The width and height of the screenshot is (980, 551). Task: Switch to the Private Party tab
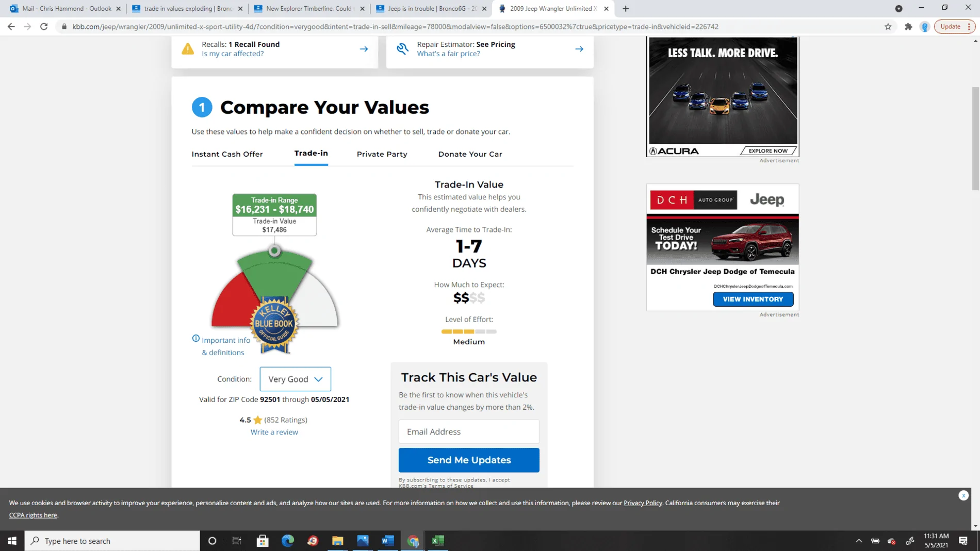382,154
